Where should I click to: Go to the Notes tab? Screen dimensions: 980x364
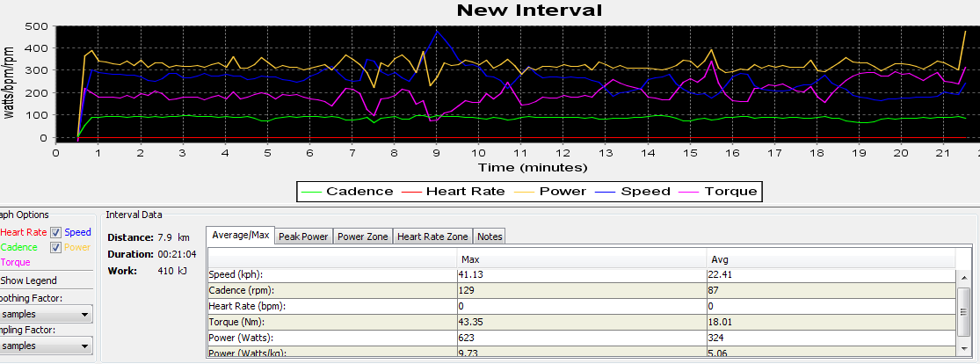click(x=489, y=237)
